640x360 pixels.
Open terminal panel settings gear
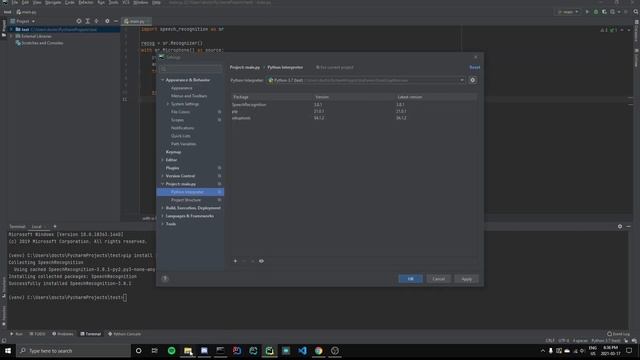click(x=620, y=227)
